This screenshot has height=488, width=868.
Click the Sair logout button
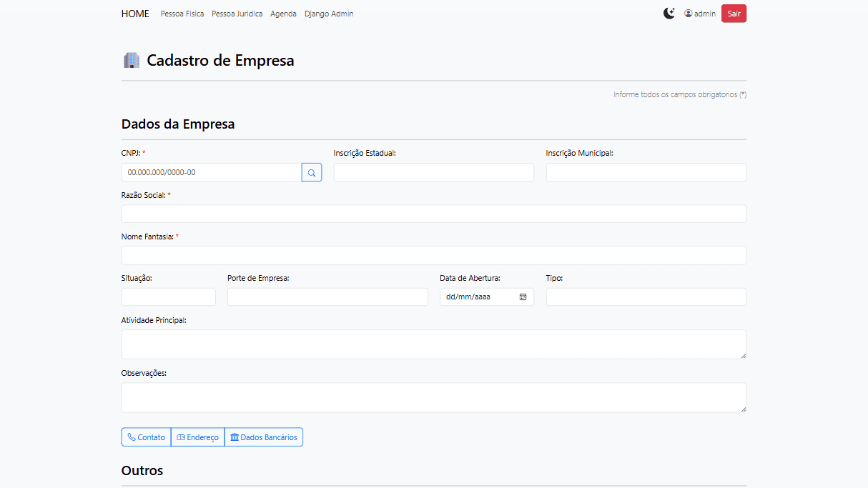[x=734, y=14]
